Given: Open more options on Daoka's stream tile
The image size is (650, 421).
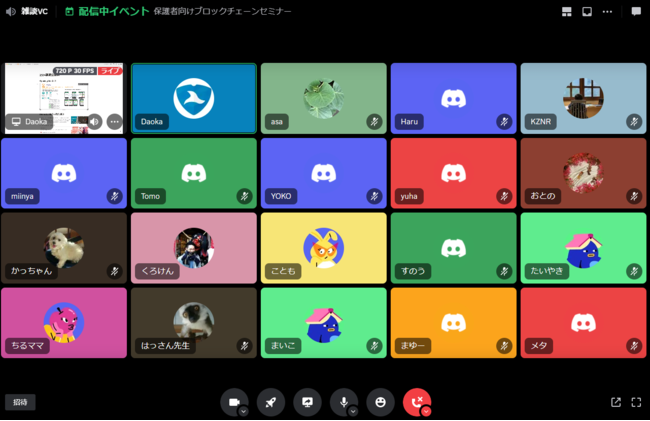Looking at the screenshot, I should (114, 121).
